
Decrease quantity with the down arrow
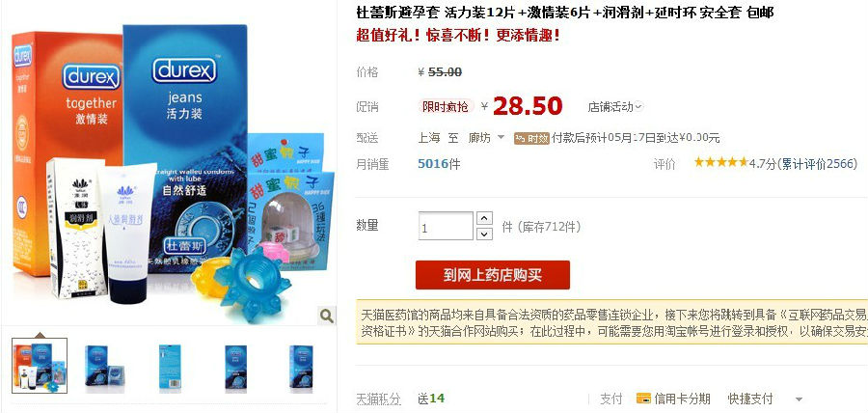[484, 234]
